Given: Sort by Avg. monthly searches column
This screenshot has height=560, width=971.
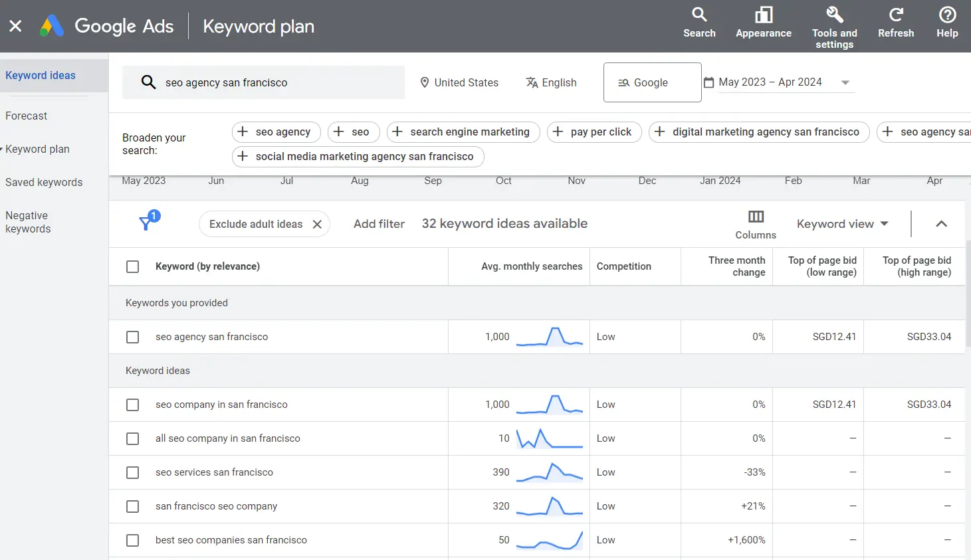Looking at the screenshot, I should coord(532,266).
